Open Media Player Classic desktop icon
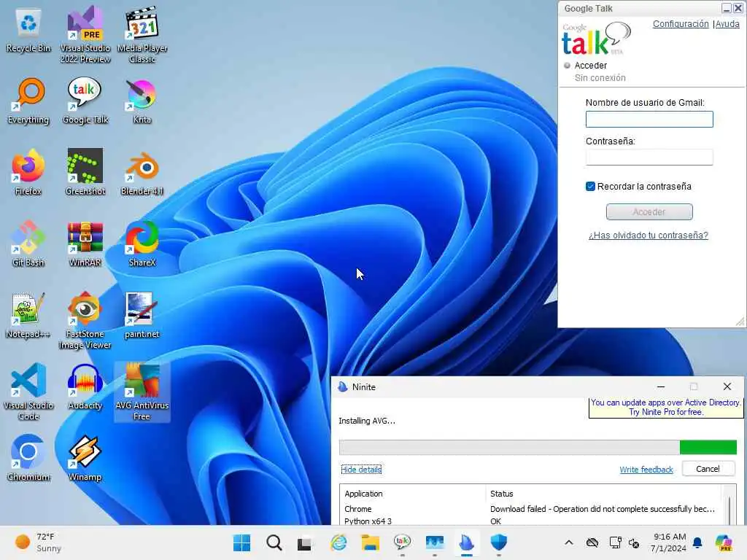Screen dimensions: 747x560 142,35
